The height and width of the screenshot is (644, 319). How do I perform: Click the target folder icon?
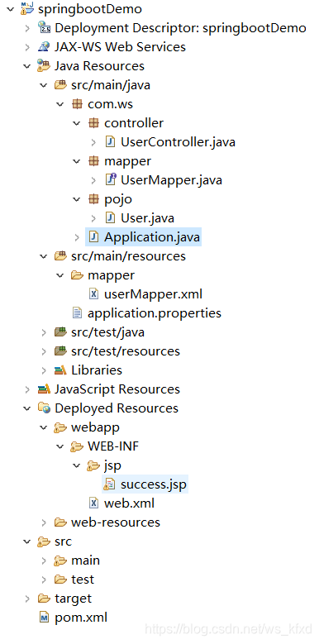44,598
